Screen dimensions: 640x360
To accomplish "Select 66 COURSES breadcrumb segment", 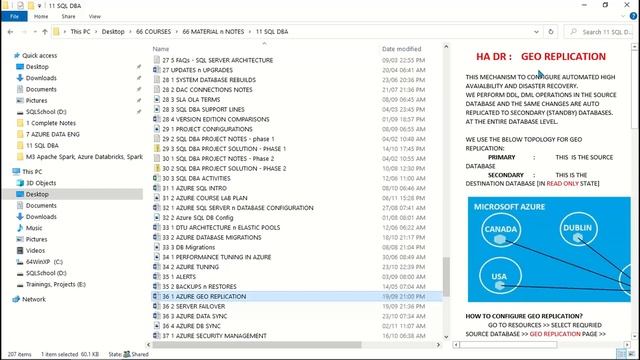I will [153, 31].
